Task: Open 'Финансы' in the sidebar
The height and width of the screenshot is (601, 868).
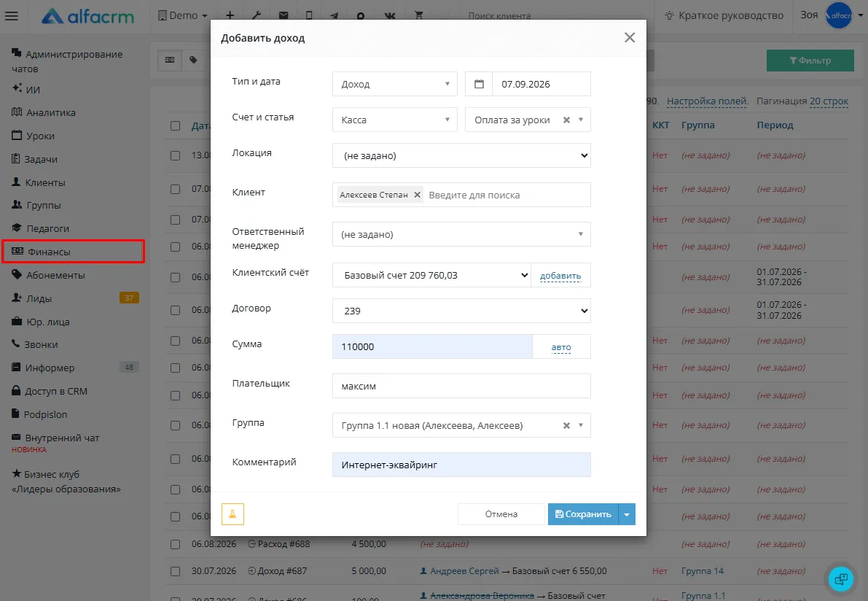Action: point(73,252)
